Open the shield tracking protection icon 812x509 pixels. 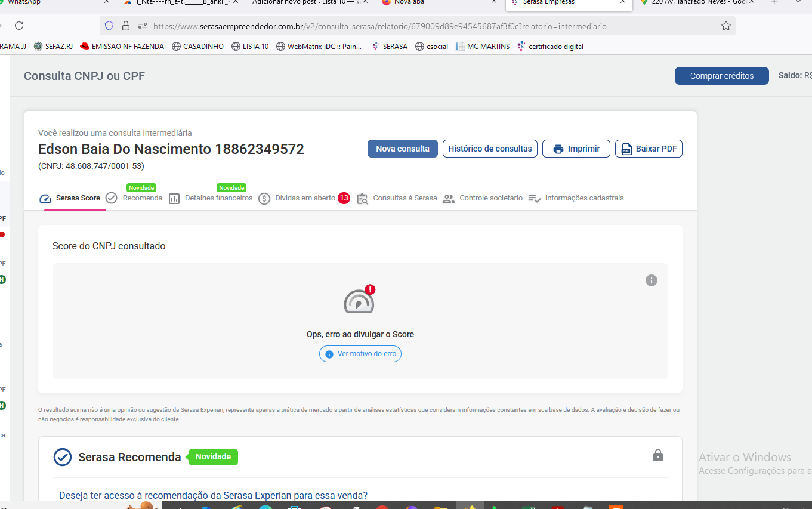(x=109, y=26)
